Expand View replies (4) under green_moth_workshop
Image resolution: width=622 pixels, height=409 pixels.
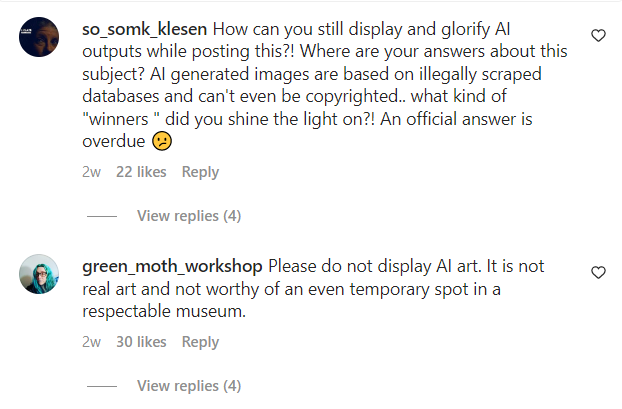[x=189, y=386]
